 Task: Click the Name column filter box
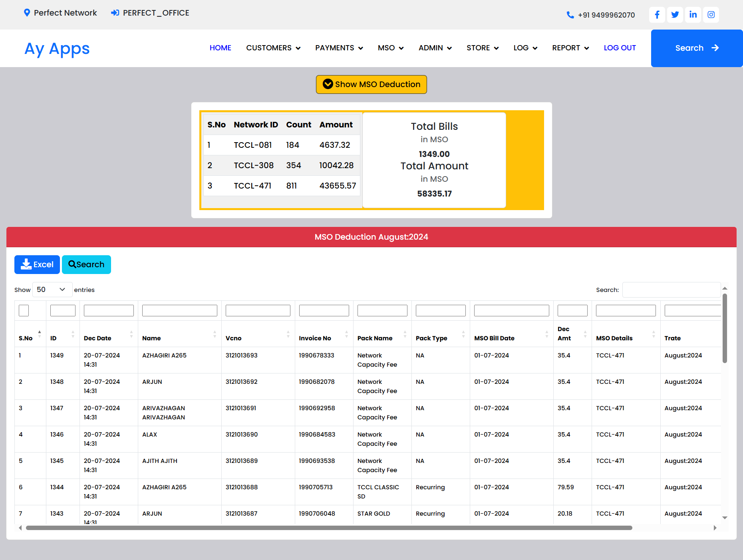pos(179,310)
